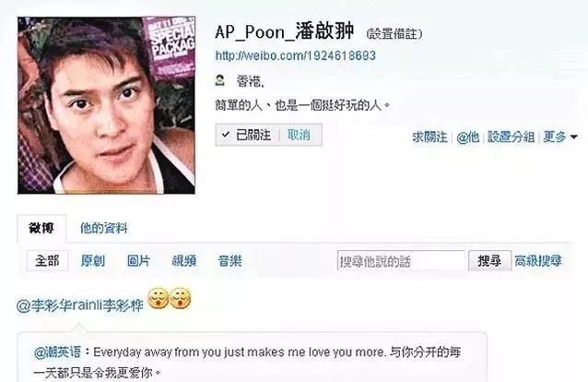Click the first kissing emoji in the post
This screenshot has width=588, height=382.
click(x=158, y=298)
